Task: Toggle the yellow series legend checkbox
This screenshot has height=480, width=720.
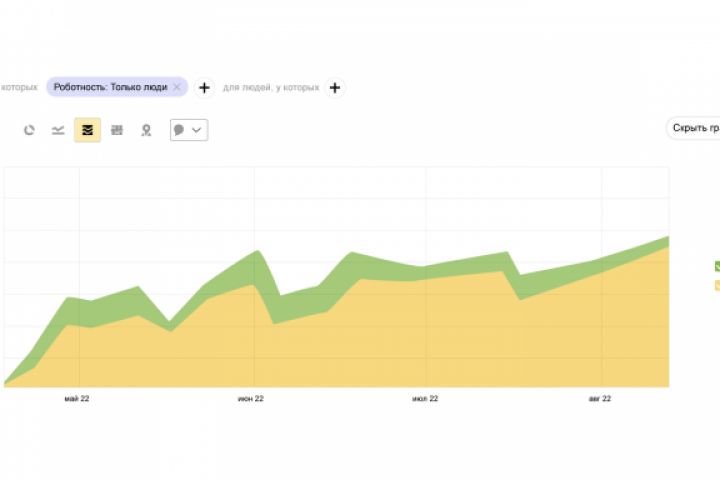Action: pyautogui.click(x=717, y=286)
